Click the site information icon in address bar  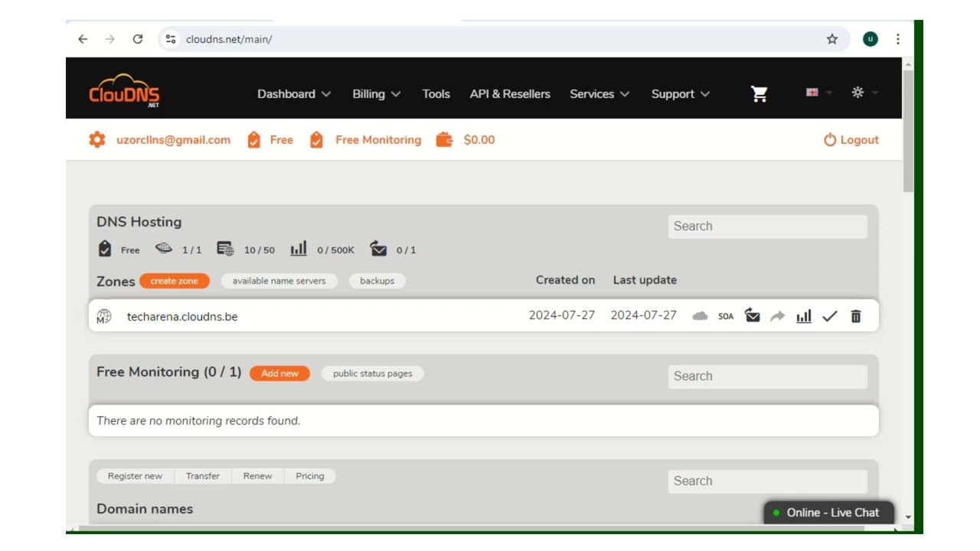click(171, 39)
